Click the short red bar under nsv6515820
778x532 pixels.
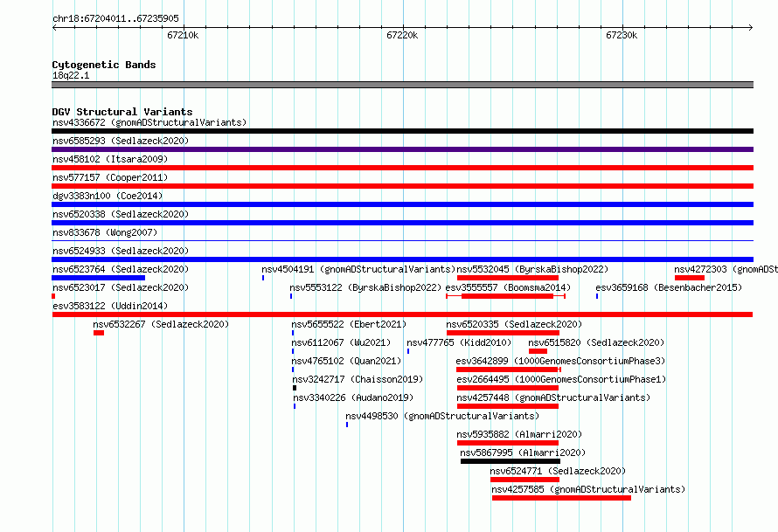point(538,351)
